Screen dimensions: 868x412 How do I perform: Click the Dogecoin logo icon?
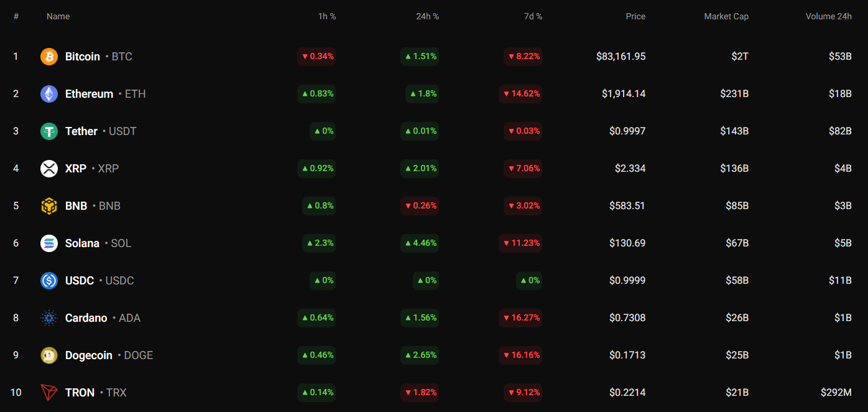coord(49,355)
